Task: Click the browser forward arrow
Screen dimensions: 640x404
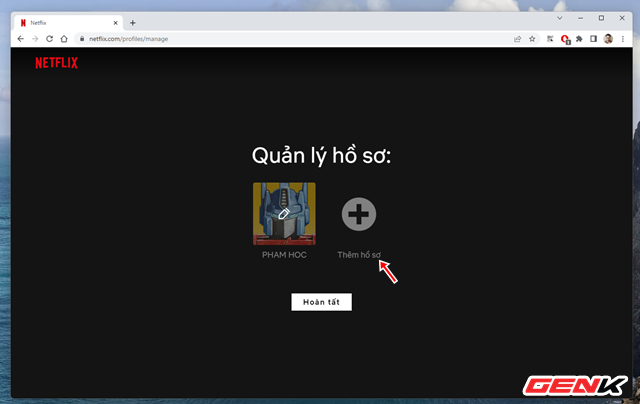Action: click(35, 39)
